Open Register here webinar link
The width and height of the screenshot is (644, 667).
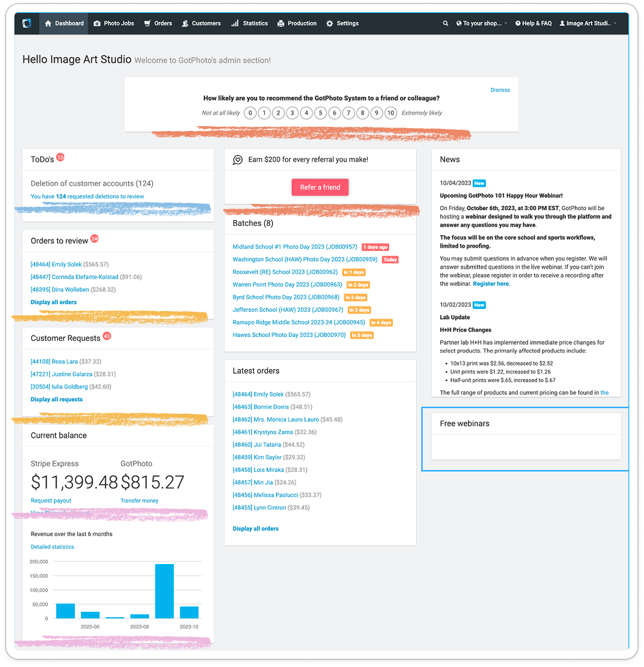491,284
